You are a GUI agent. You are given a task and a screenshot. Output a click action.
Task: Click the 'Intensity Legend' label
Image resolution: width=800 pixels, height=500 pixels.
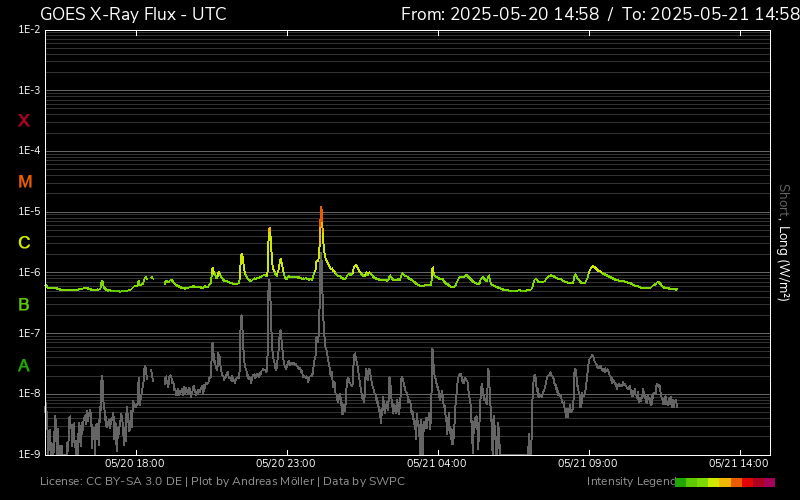(629, 482)
